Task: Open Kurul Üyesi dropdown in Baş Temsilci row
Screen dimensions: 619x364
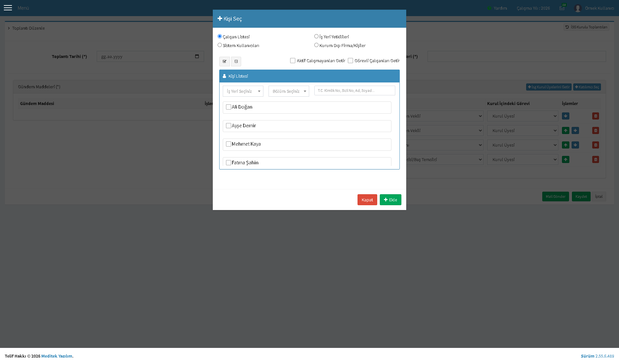Action: tap(523, 159)
